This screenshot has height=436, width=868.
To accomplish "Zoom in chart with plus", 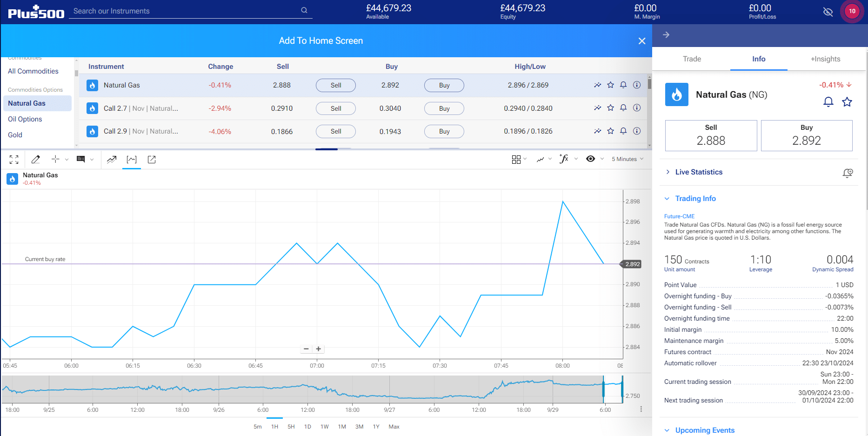I will [319, 349].
